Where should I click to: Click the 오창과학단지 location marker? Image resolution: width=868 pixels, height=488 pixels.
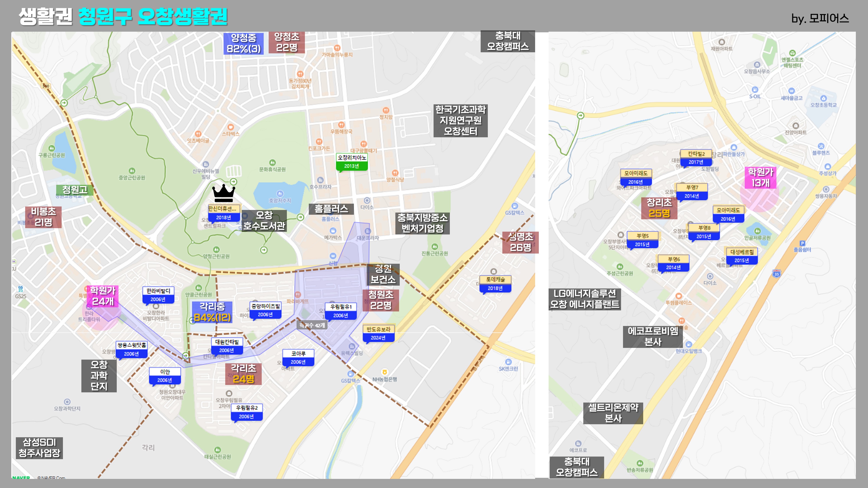[67, 402]
